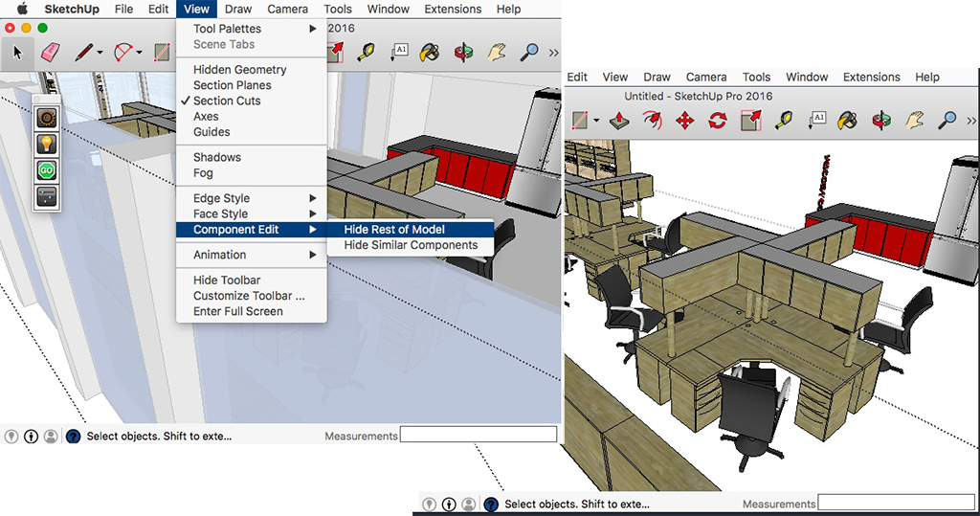Click the Measurements field in left window

coord(479,435)
